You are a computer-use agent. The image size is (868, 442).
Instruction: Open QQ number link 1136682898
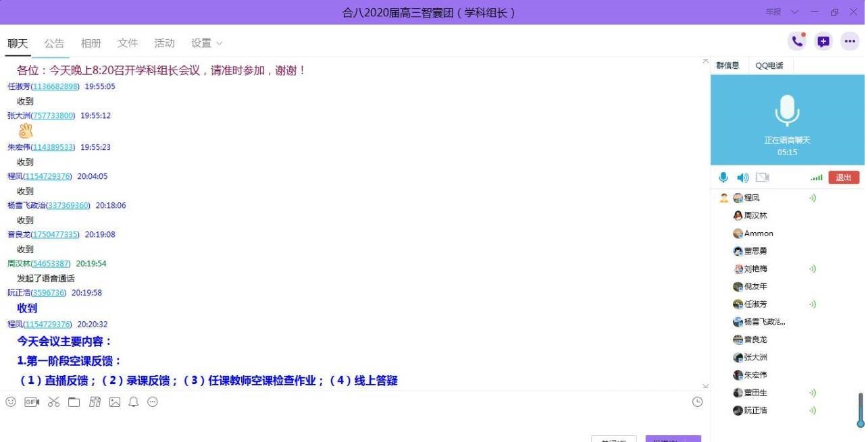(x=55, y=86)
